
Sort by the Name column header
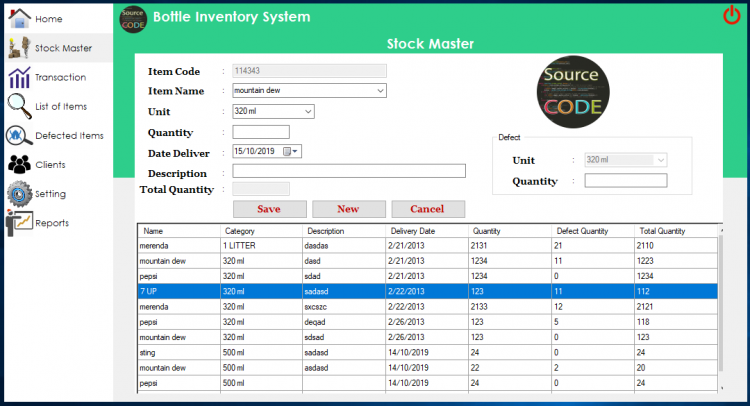tap(178, 231)
